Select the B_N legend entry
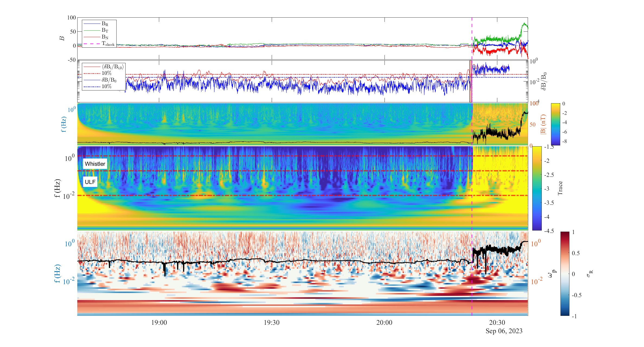The image size is (644, 347). (x=96, y=37)
